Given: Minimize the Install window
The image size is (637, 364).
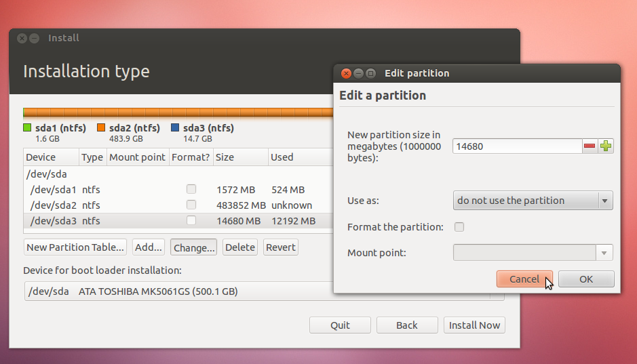Looking at the screenshot, I should (35, 38).
